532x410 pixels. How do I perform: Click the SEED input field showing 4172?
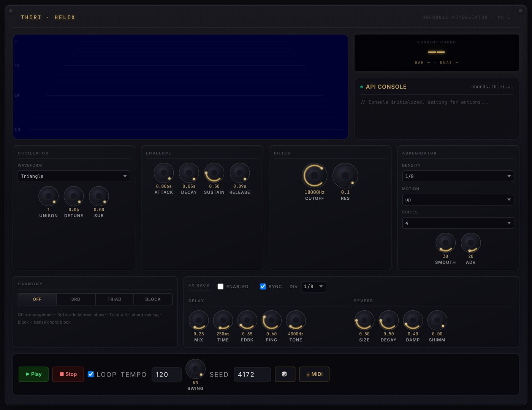coord(252,375)
